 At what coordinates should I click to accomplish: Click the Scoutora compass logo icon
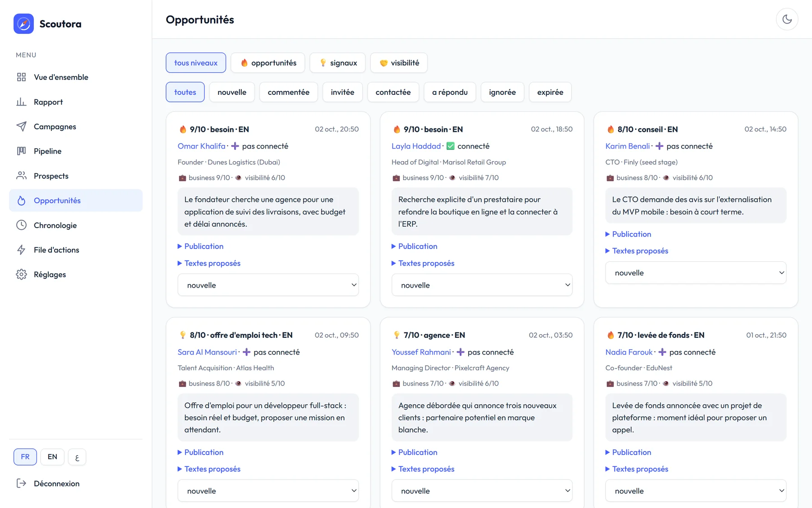point(23,23)
